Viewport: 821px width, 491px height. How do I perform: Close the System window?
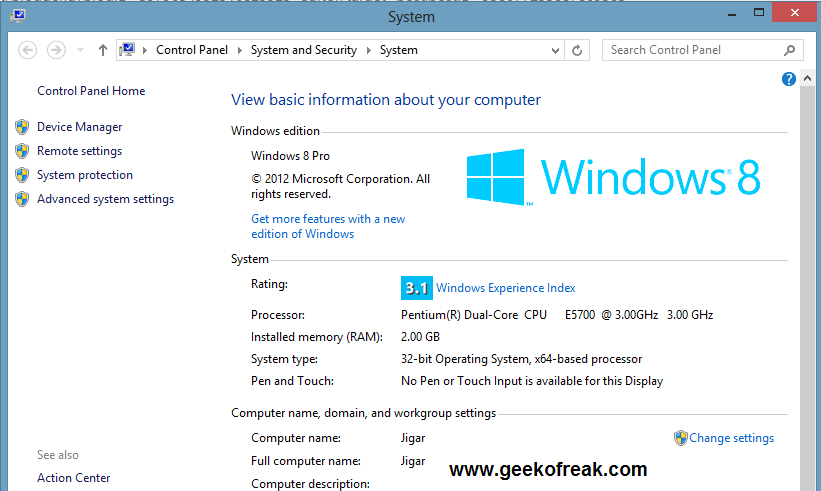pyautogui.click(x=794, y=13)
